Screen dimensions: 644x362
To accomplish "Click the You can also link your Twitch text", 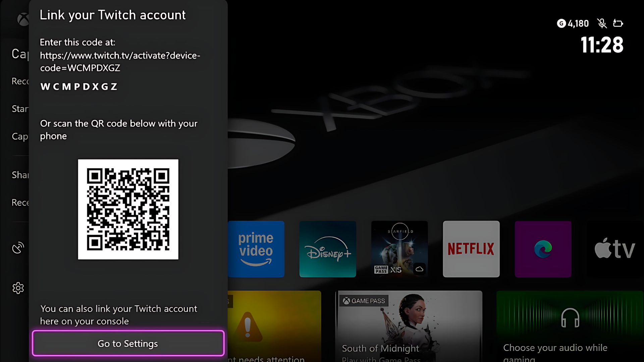I will [119, 315].
